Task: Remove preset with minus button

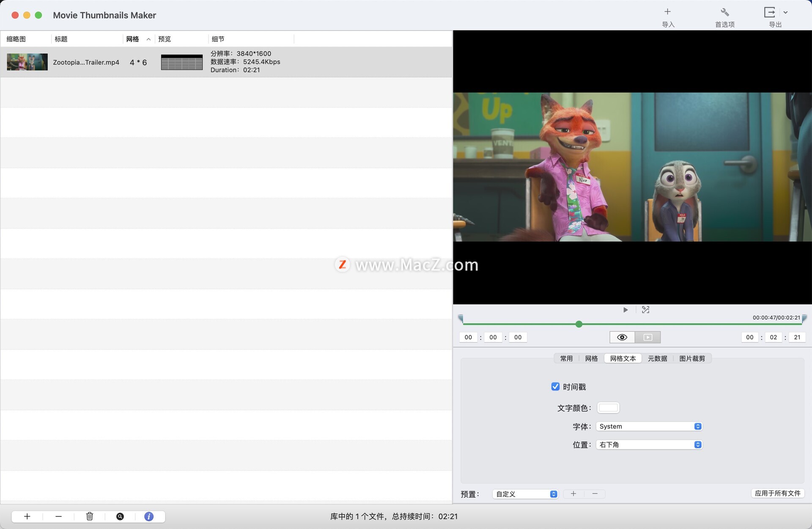Action: point(595,494)
